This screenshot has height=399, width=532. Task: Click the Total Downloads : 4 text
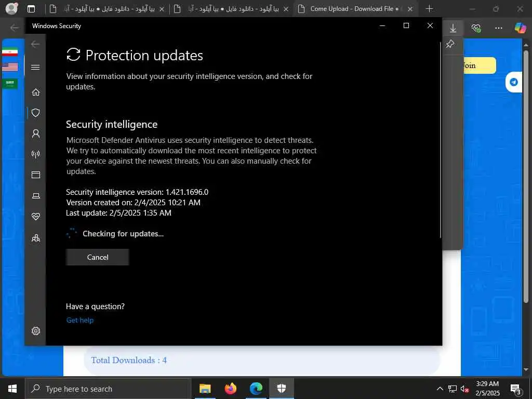click(x=129, y=360)
